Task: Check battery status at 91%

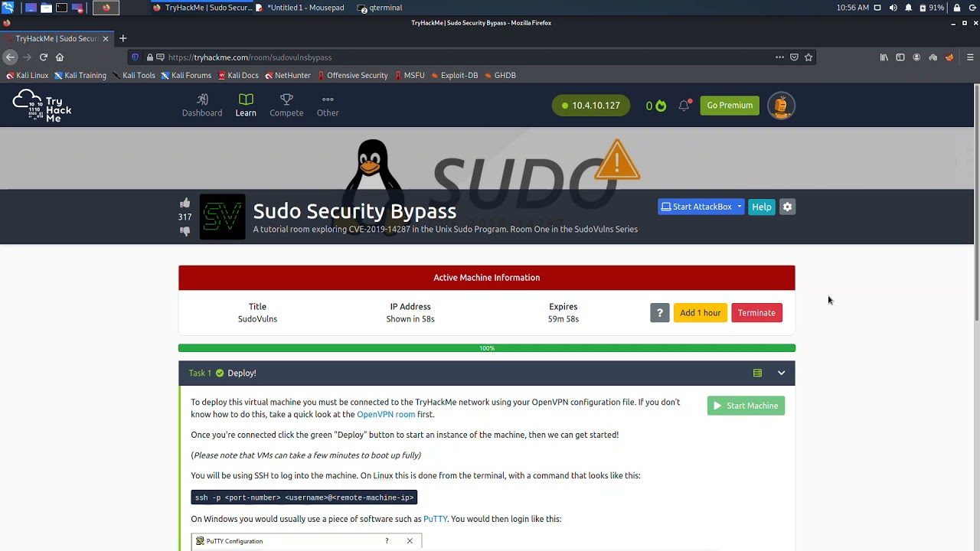Action: [x=932, y=8]
